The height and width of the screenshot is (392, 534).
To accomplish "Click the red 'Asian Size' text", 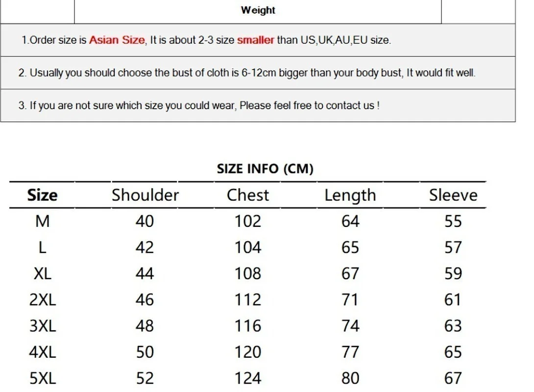I will (x=117, y=40).
